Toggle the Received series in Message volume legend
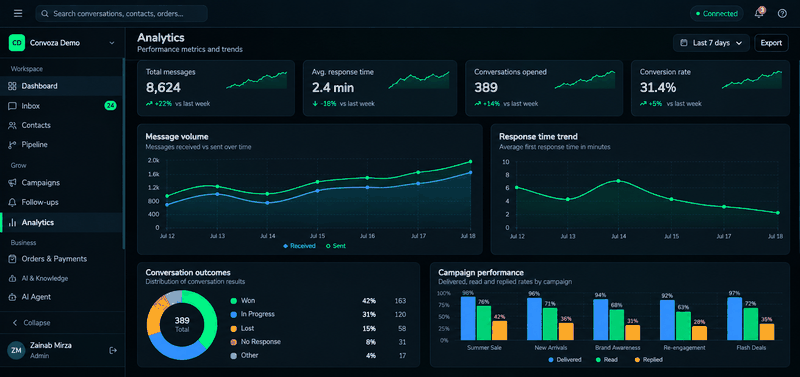This screenshot has width=800, height=377. [x=299, y=246]
